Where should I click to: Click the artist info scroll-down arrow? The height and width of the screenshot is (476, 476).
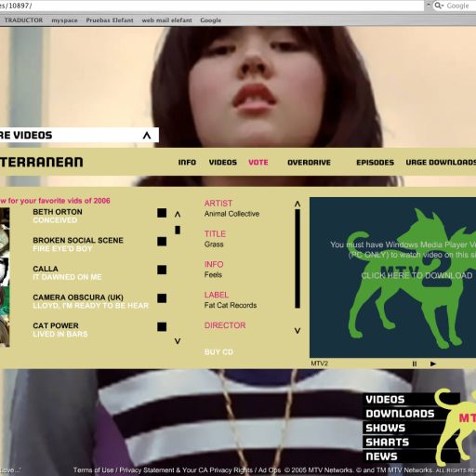297,331
